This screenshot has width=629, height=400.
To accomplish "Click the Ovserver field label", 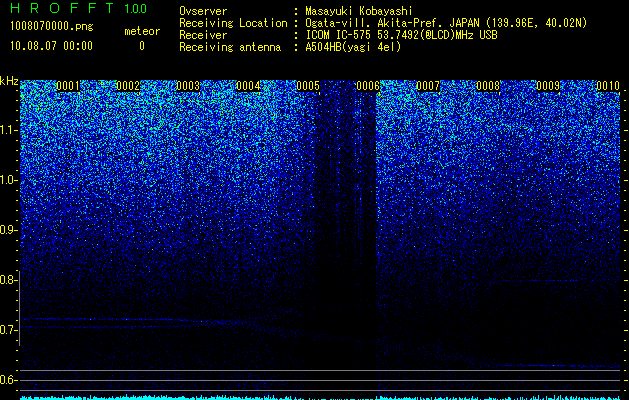I will pyautogui.click(x=203, y=11).
